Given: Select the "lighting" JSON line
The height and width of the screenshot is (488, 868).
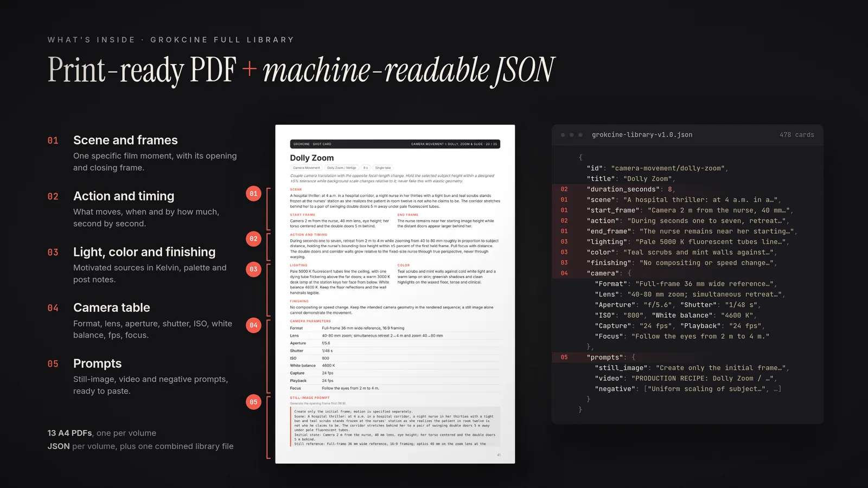Looking at the screenshot, I should [688, 241].
